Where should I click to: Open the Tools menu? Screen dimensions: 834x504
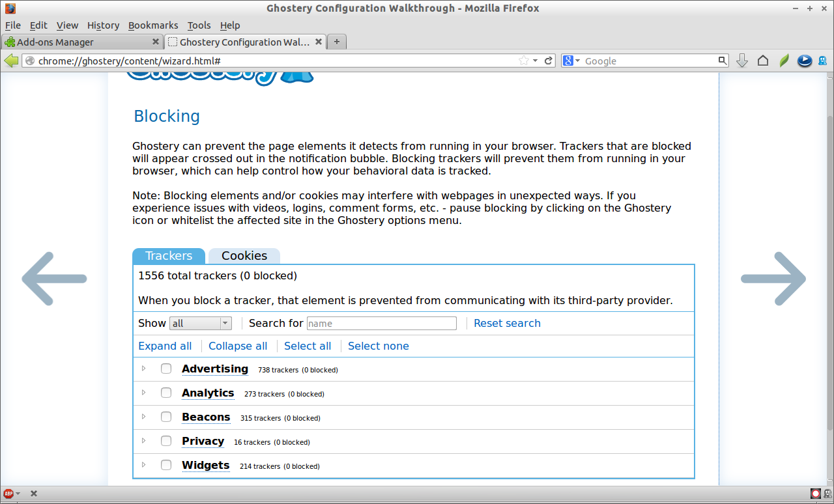click(x=199, y=25)
